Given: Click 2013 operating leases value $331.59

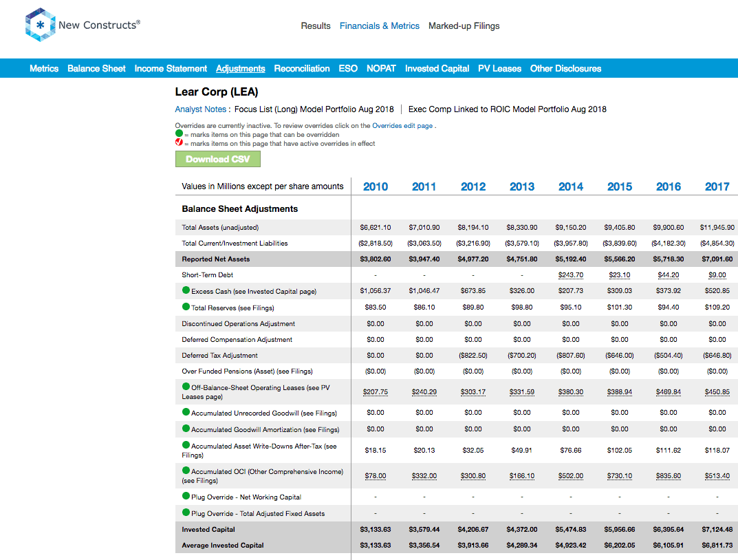Looking at the screenshot, I should tap(522, 392).
